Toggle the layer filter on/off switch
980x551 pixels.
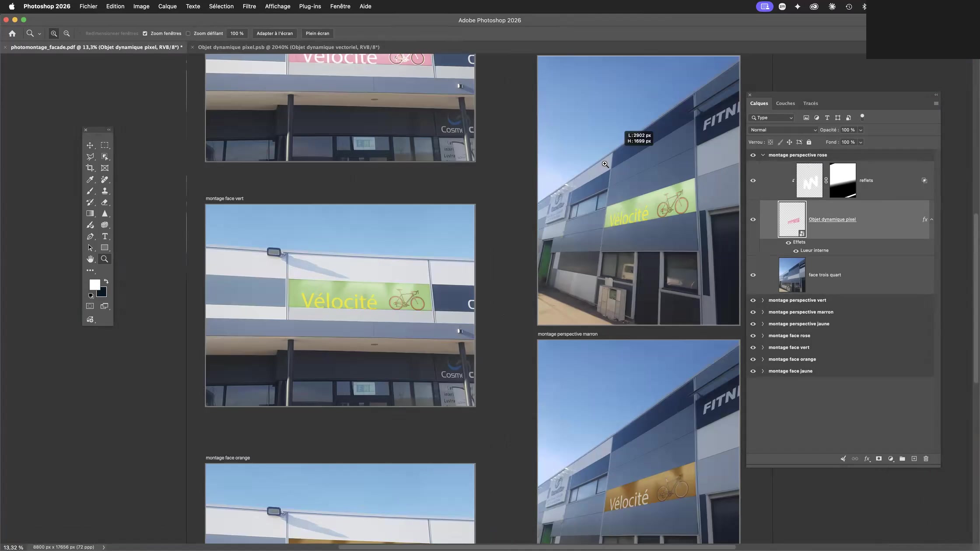click(x=862, y=117)
